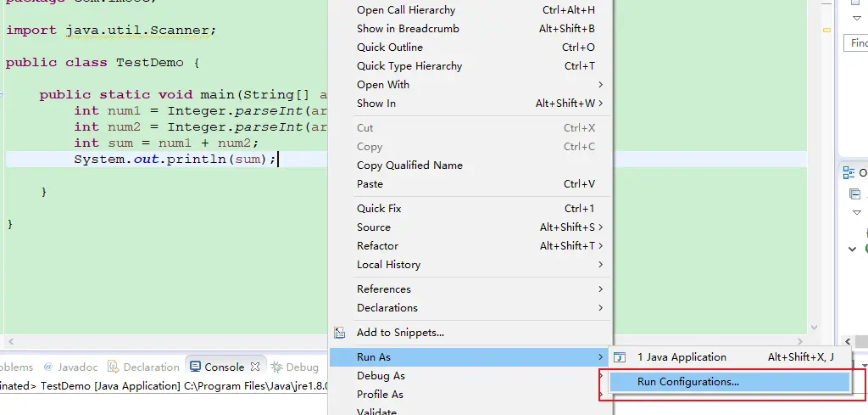Click the yellow warning marker in overview ruler

pos(827,30)
